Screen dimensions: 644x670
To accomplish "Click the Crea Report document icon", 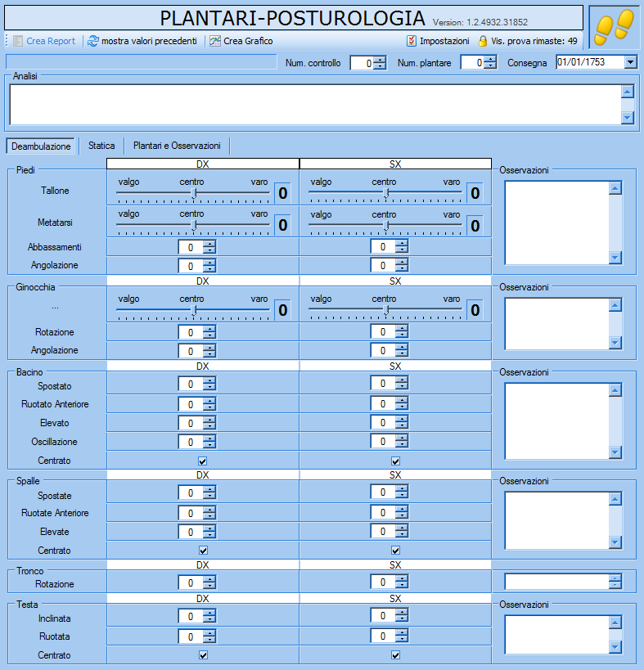I will [x=18, y=41].
